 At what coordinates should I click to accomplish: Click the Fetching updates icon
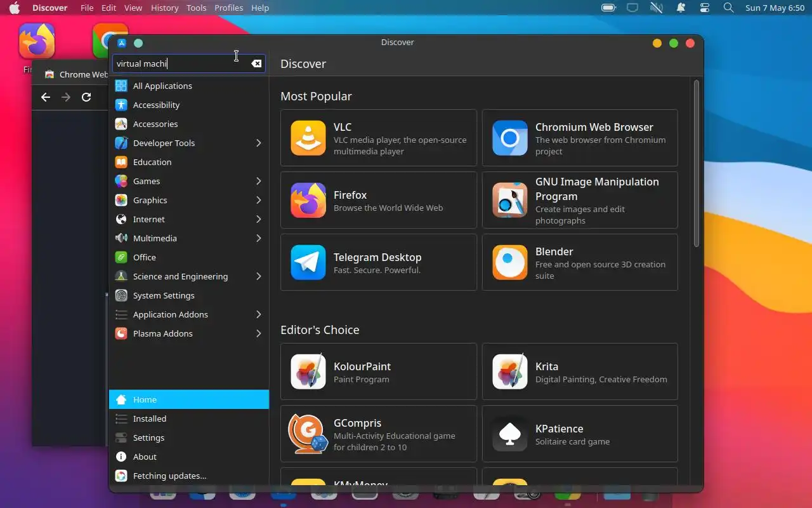coord(121,476)
